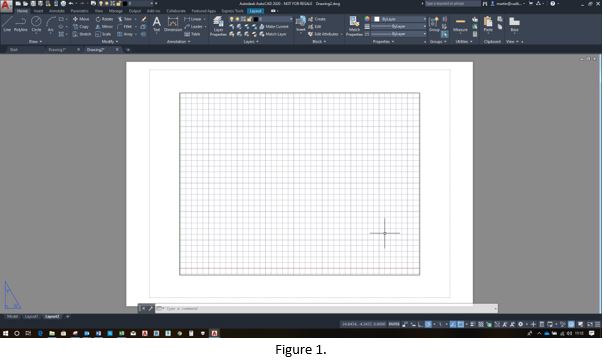Open the Array tool
604x360 pixels.
(x=125, y=34)
